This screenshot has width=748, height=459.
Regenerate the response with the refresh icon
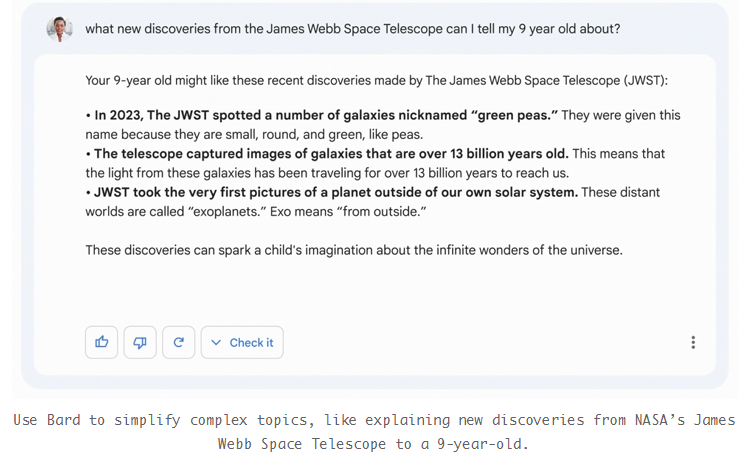point(178,342)
